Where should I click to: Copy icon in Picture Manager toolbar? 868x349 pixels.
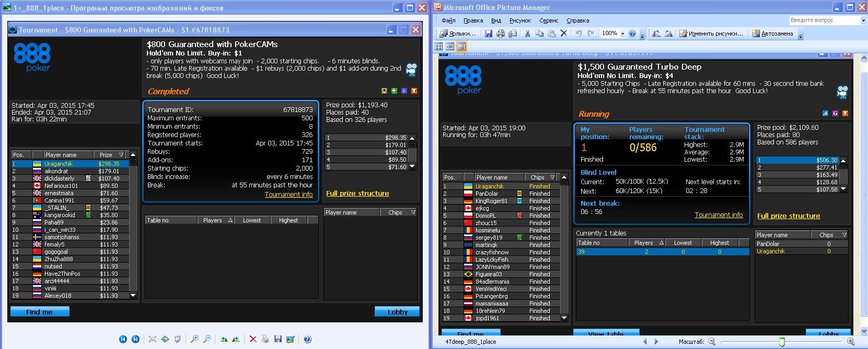pyautogui.click(x=539, y=33)
